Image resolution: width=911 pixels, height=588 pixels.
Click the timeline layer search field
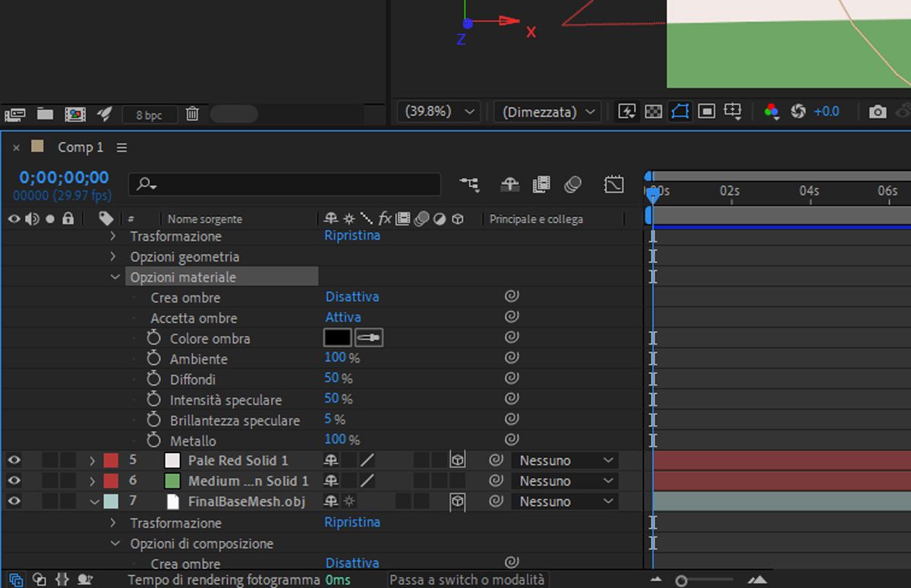tap(285, 184)
